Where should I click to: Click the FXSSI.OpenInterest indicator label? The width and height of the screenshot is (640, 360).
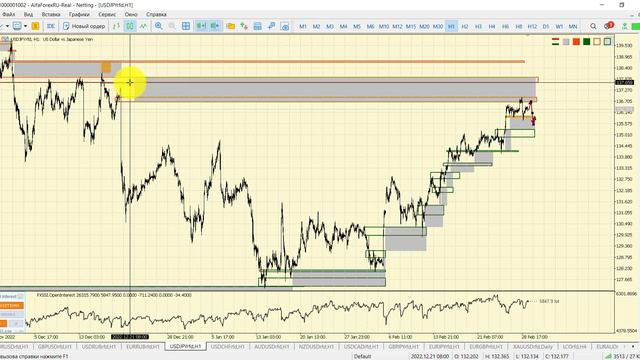114,295
